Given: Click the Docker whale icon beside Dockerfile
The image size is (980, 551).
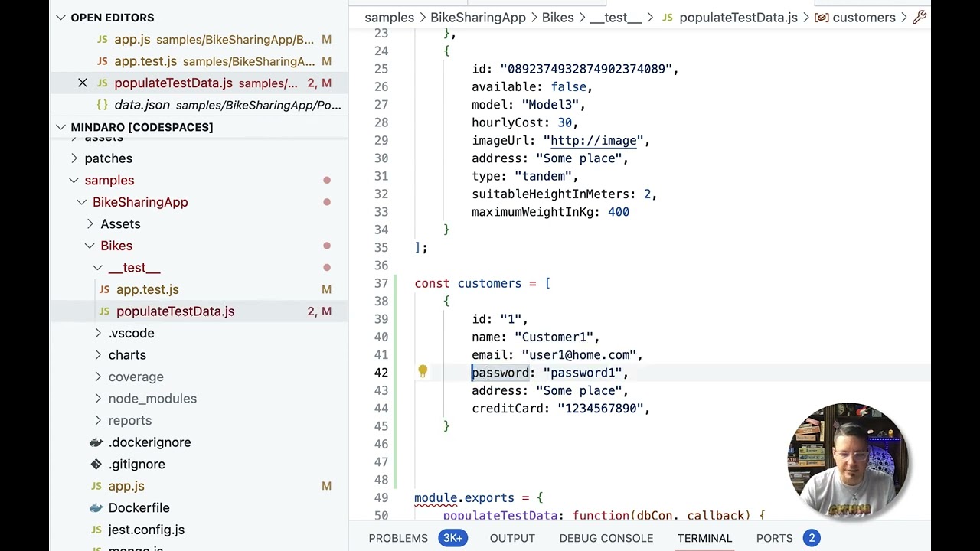Looking at the screenshot, I should coord(95,507).
